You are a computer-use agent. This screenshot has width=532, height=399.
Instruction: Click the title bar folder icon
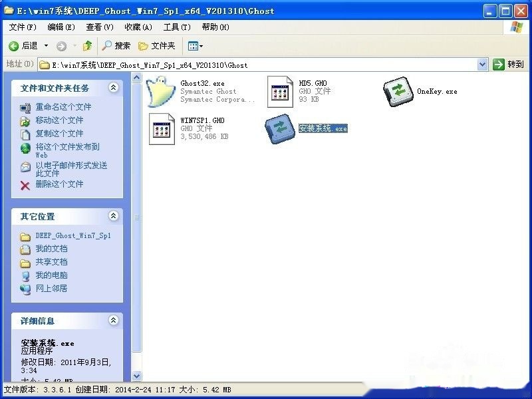9,10
